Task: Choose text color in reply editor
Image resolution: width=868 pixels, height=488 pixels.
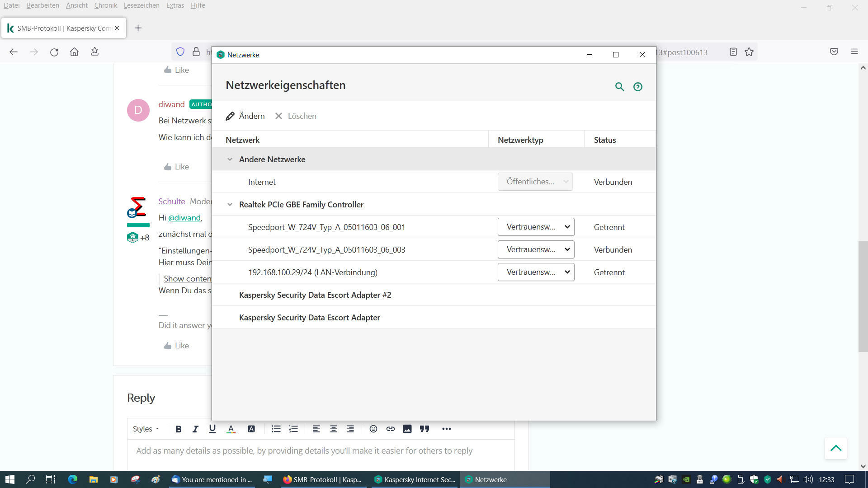Action: [x=231, y=429]
